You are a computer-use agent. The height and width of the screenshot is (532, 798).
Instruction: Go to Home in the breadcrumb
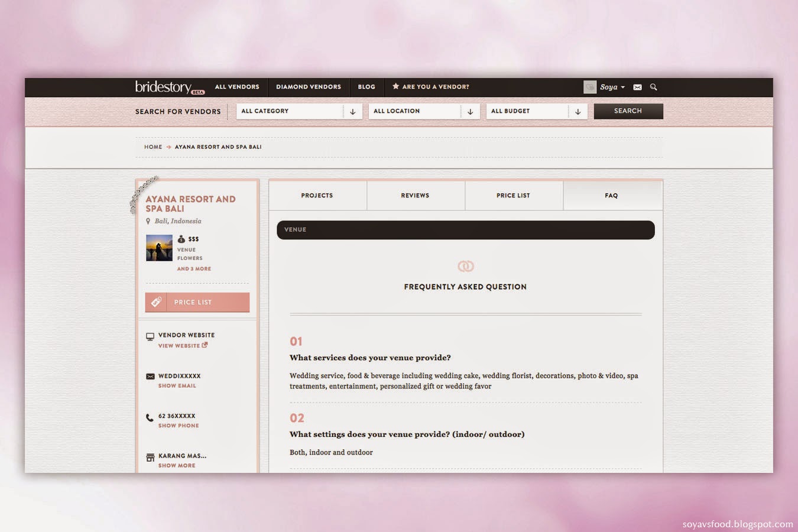tap(153, 147)
